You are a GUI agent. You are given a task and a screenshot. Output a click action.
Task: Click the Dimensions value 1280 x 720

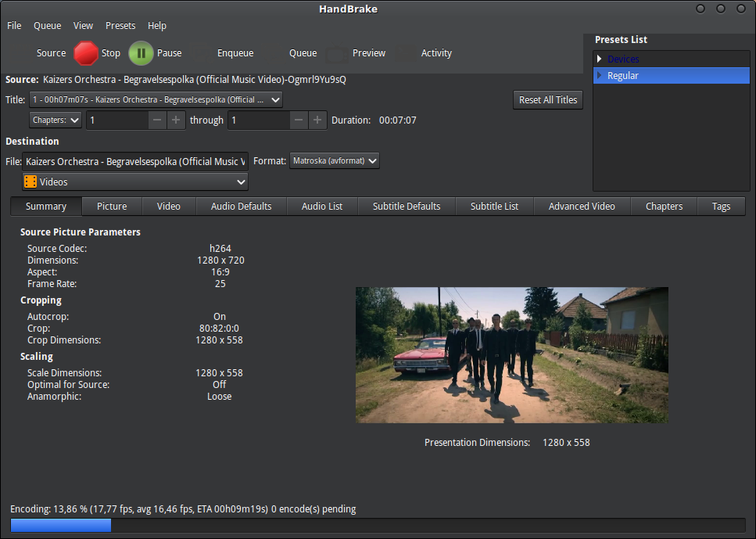tap(220, 260)
